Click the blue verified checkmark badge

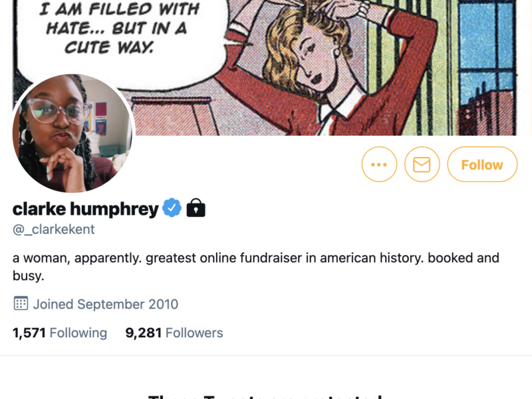(x=172, y=207)
